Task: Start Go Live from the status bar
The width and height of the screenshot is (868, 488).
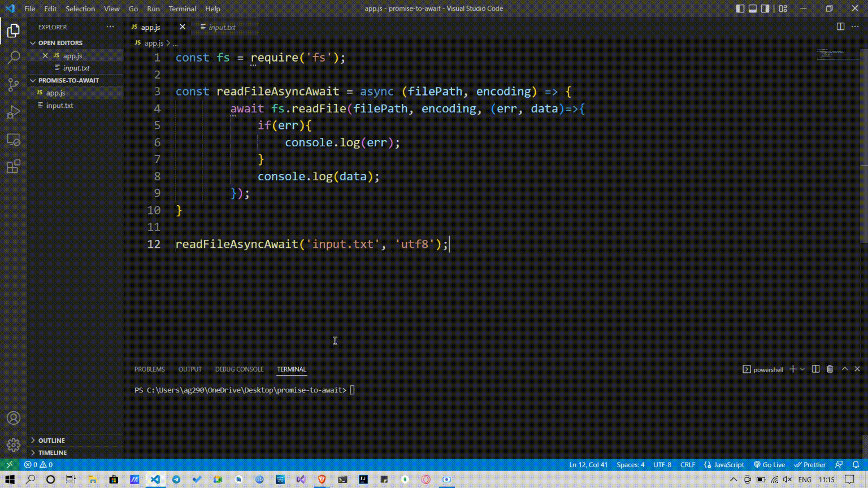Action: point(770,464)
